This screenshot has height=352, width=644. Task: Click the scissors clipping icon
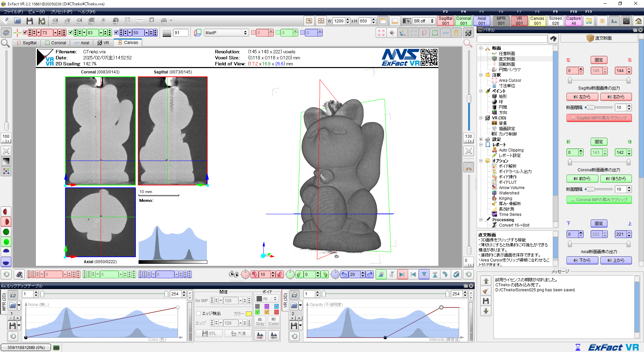(x=469, y=168)
